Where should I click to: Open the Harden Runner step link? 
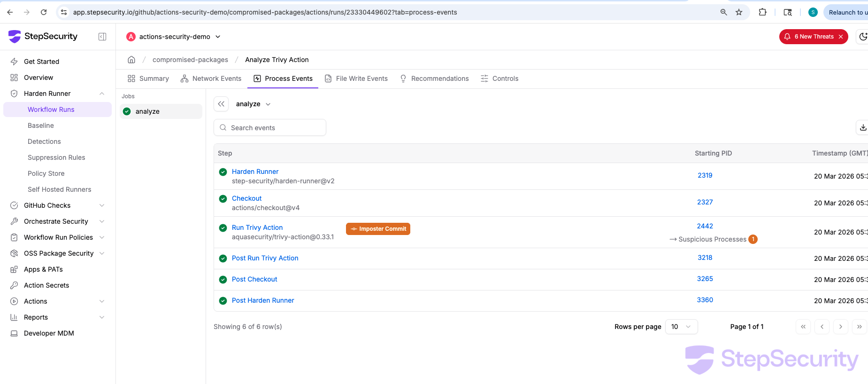[255, 172]
